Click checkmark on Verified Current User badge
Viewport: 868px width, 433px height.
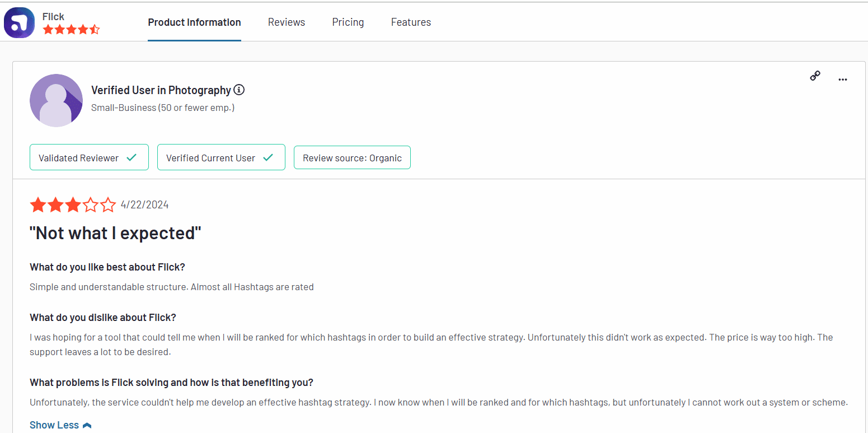tap(268, 157)
